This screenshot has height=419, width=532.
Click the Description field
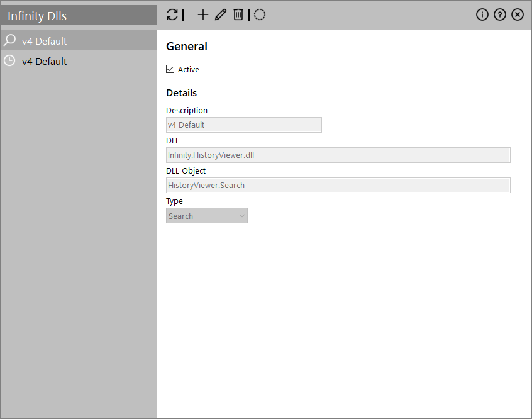tap(244, 125)
